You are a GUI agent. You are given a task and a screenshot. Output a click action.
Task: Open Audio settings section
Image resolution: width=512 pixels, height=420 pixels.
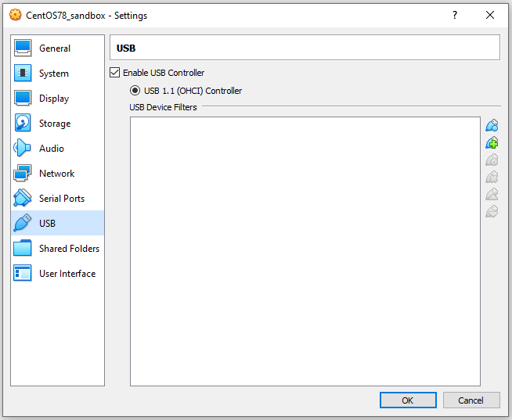51,149
